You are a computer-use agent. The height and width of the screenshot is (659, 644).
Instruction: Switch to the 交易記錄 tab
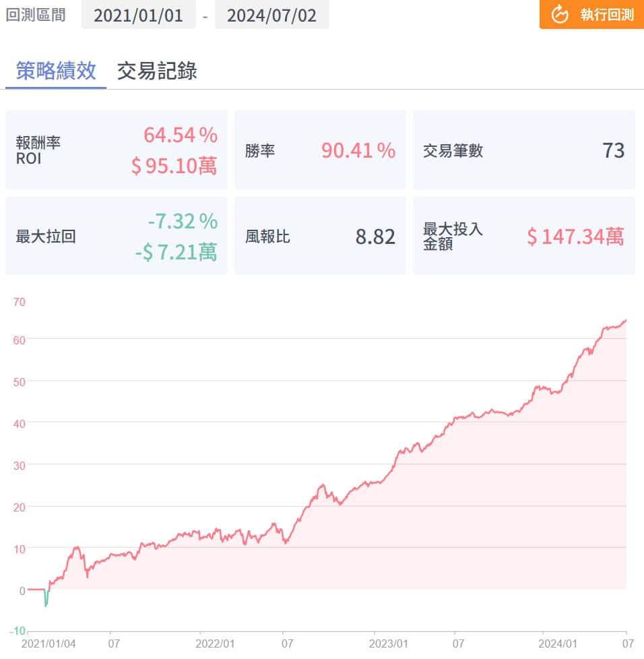point(157,71)
